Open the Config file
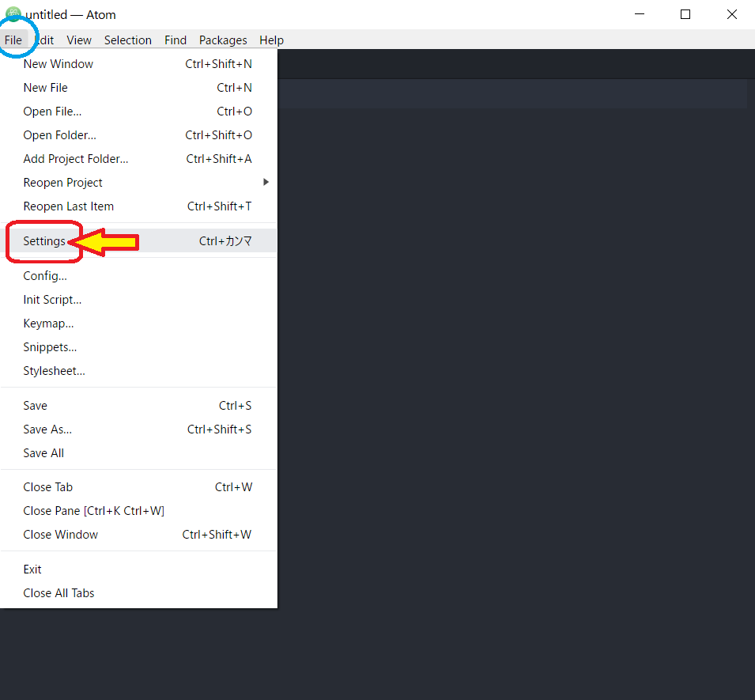 [x=44, y=275]
